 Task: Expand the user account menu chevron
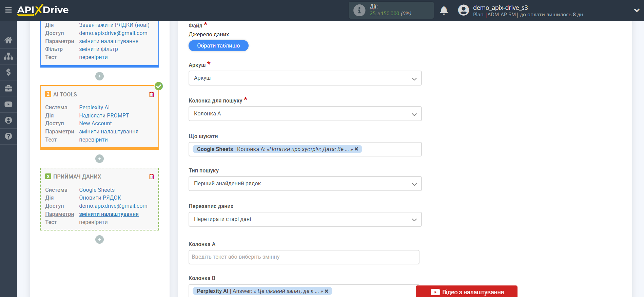pyautogui.click(x=636, y=11)
